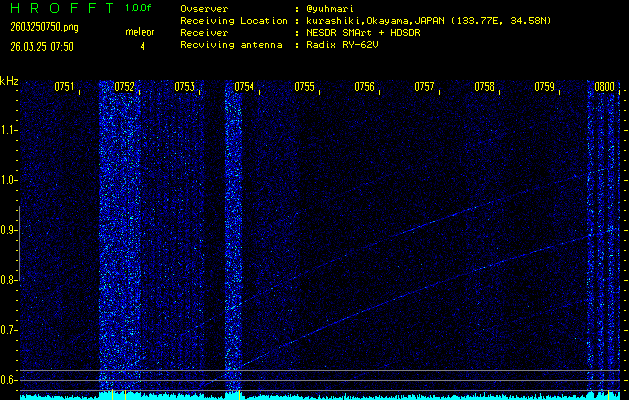629x400 pixels.
Task: Select the 0800 time marker
Action: [x=604, y=87]
